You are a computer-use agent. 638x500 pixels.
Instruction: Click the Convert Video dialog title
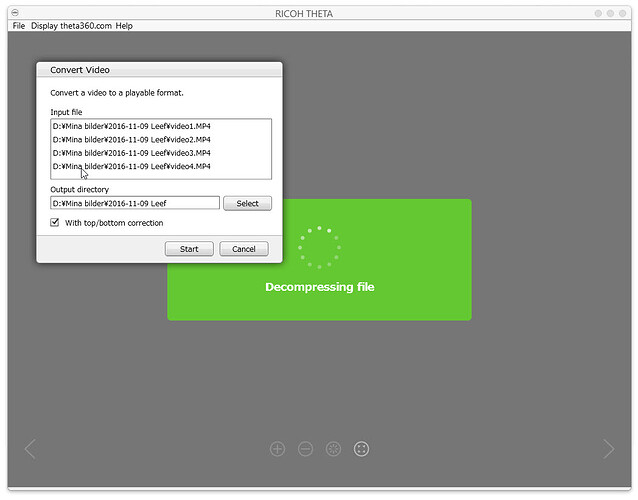click(80, 70)
